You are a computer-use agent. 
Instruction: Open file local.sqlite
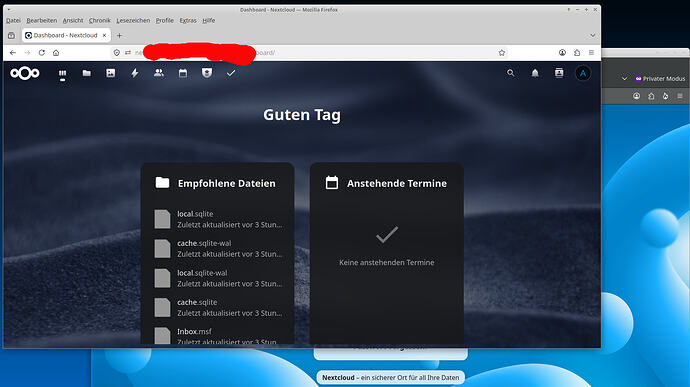tap(218, 219)
